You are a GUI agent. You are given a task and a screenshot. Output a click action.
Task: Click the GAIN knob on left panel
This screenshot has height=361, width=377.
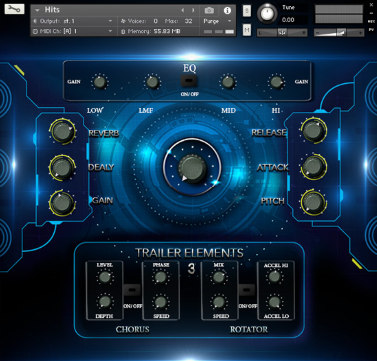click(x=62, y=203)
